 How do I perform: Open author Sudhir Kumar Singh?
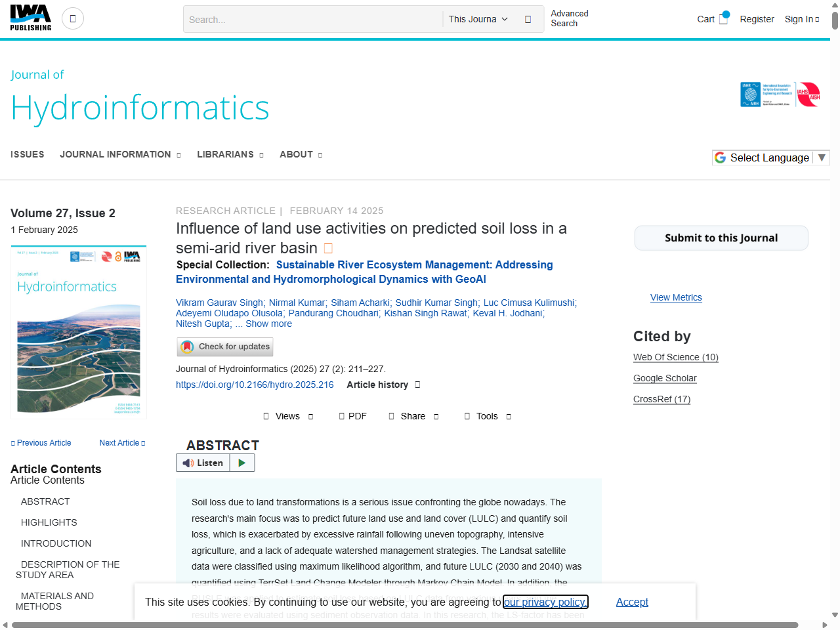(x=436, y=303)
